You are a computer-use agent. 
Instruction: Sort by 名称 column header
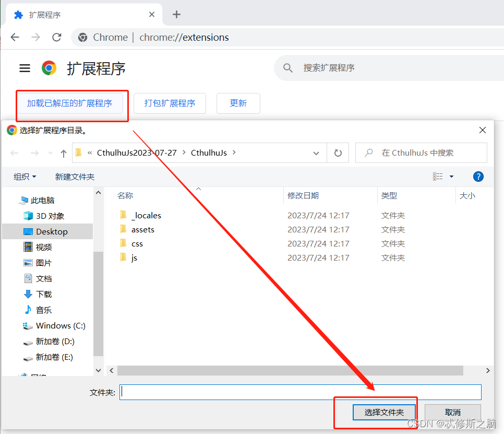tap(125, 196)
